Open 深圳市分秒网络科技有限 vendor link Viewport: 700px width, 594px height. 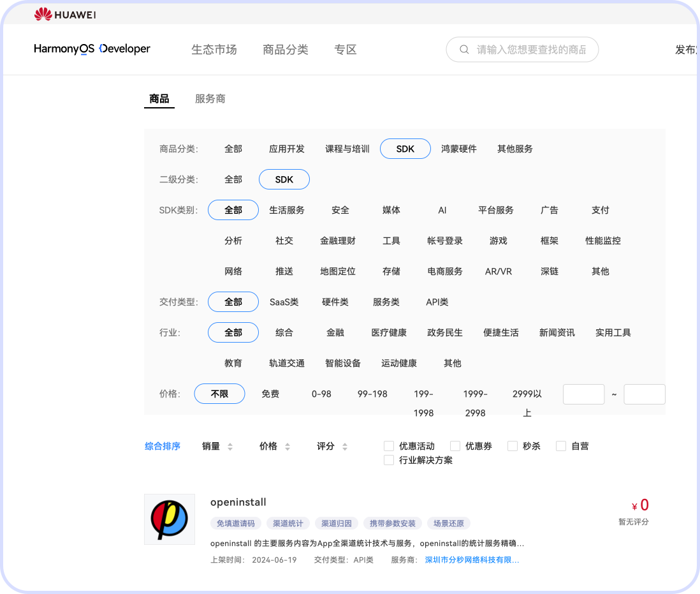pyautogui.click(x=472, y=560)
